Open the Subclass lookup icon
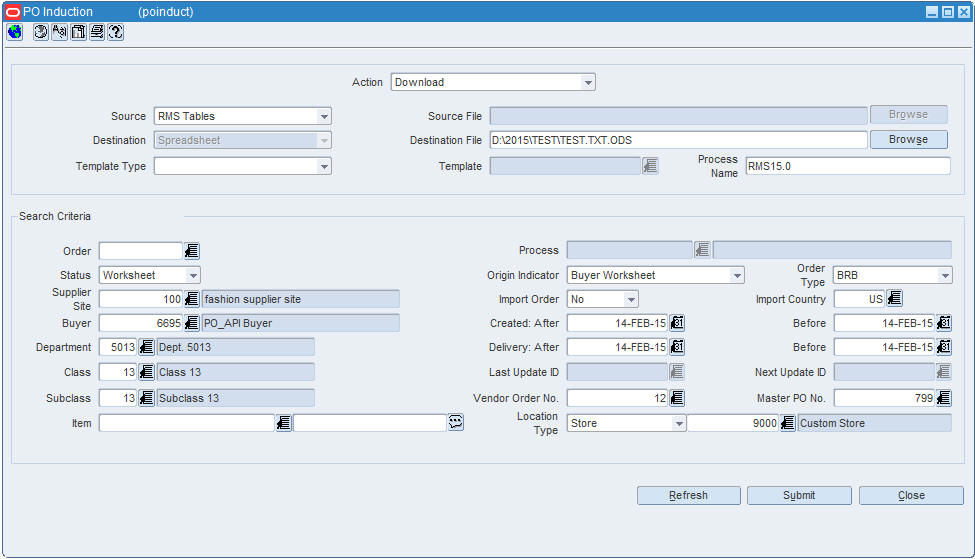 tap(146, 398)
